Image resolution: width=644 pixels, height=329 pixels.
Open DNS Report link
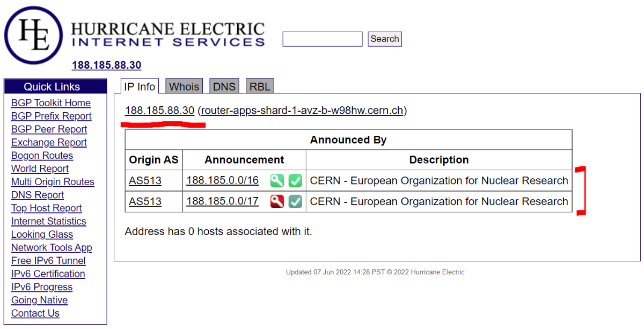tap(38, 195)
